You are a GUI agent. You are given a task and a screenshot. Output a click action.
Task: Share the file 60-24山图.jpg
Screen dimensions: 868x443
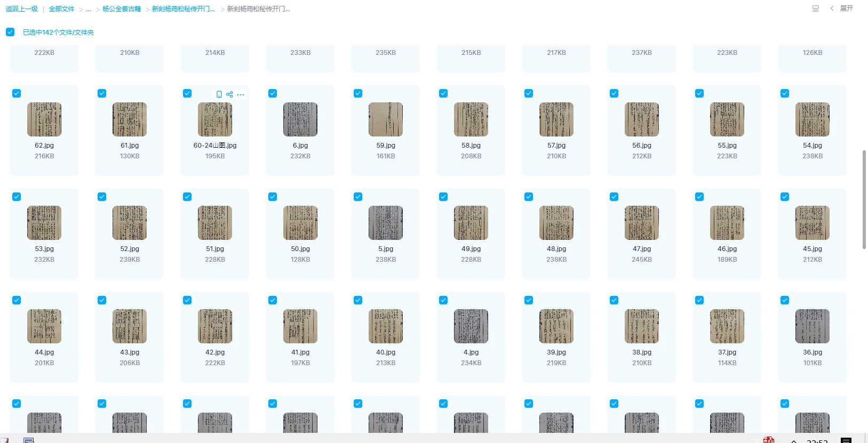point(229,94)
